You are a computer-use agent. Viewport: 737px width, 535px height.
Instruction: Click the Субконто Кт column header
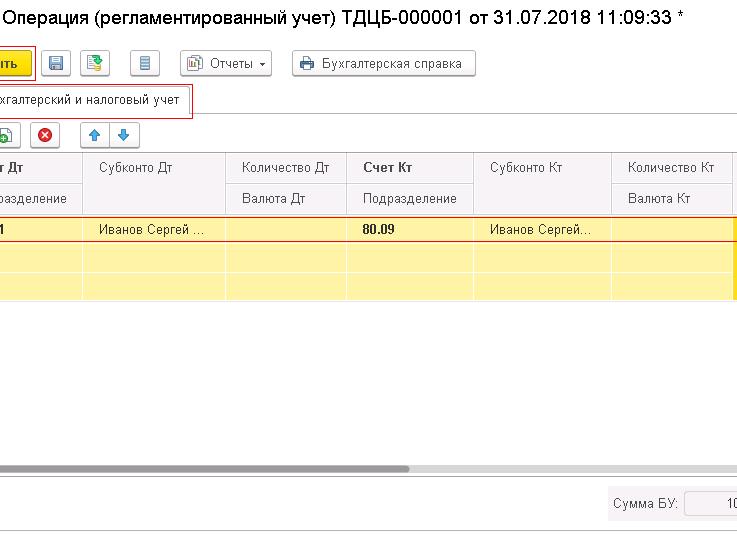[542, 183]
